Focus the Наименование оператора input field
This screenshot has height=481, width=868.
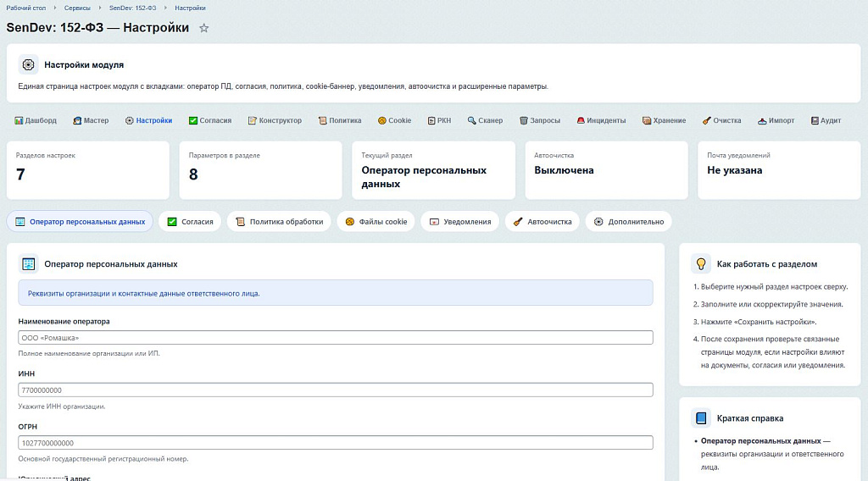[335, 338]
